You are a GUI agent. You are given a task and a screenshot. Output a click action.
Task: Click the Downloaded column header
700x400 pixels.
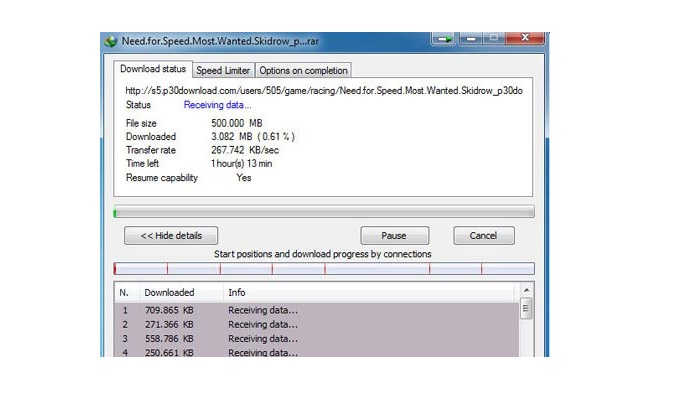[x=181, y=293]
